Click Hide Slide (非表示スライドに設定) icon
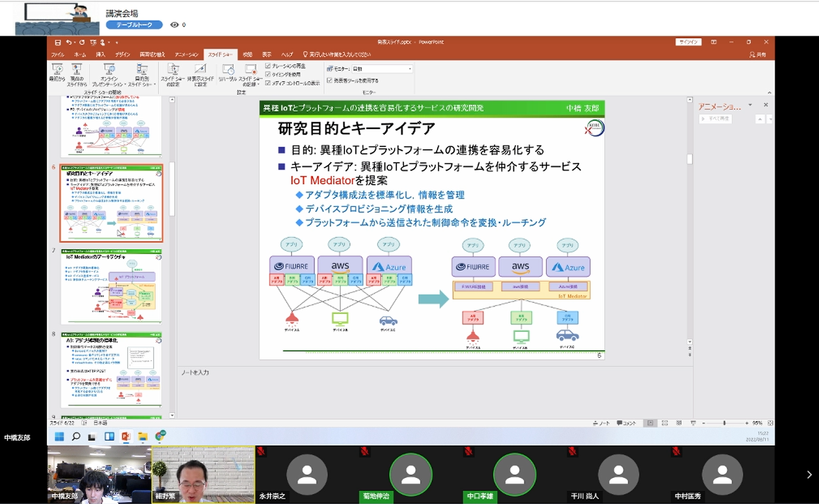Screen dimensions: 819x504 [x=200, y=75]
